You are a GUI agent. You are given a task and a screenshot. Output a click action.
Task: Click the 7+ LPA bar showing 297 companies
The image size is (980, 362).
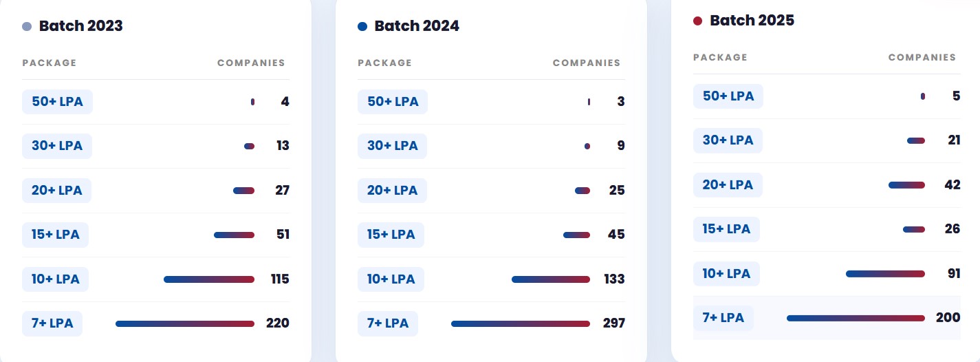(521, 323)
